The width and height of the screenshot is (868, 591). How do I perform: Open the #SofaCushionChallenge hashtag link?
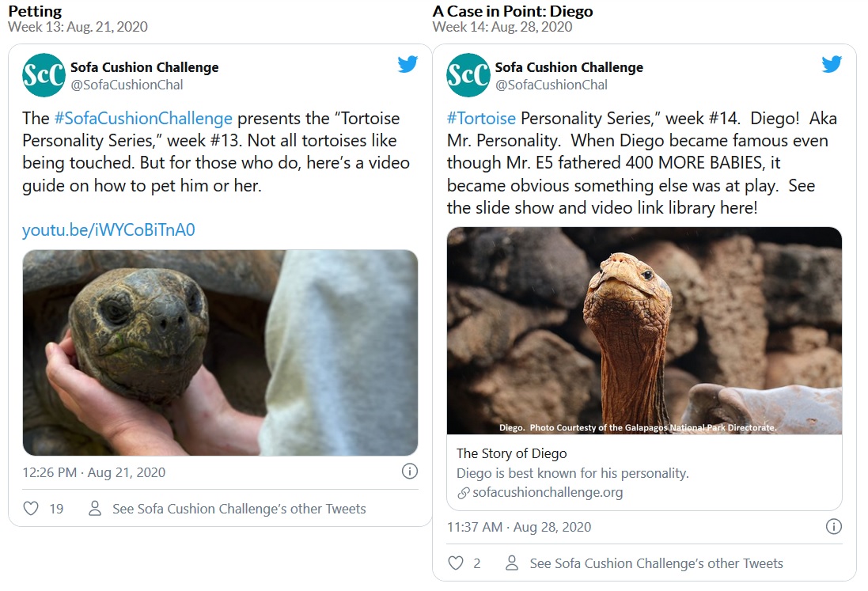click(x=143, y=119)
